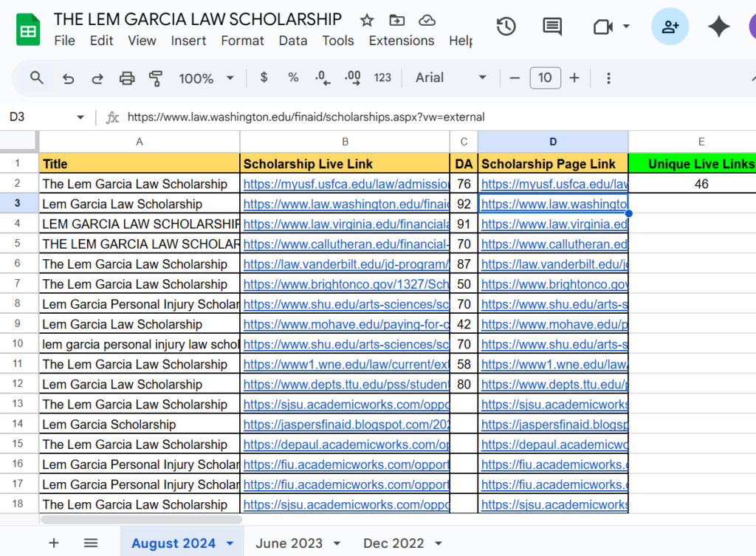Screen dimensions: 756x556
Task: Click the Share people icon button
Action: (670, 27)
